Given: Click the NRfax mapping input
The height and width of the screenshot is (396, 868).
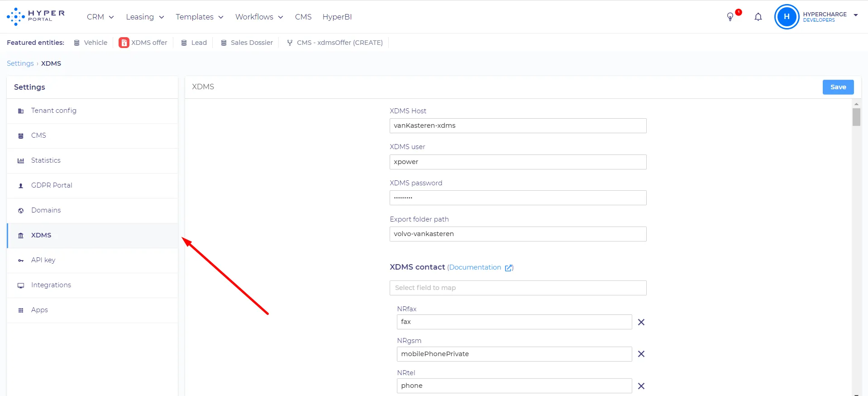Looking at the screenshot, I should [x=515, y=322].
